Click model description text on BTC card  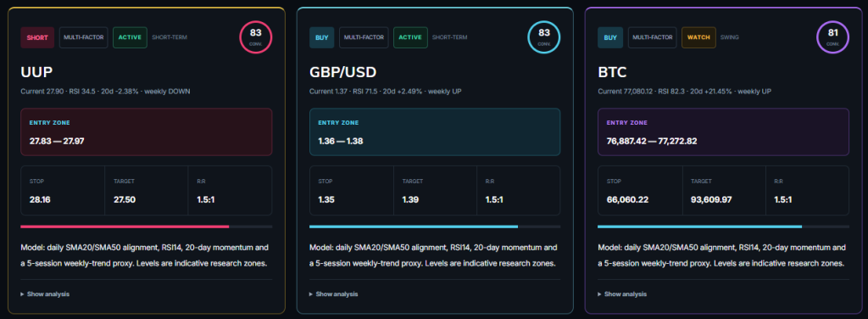(722, 255)
